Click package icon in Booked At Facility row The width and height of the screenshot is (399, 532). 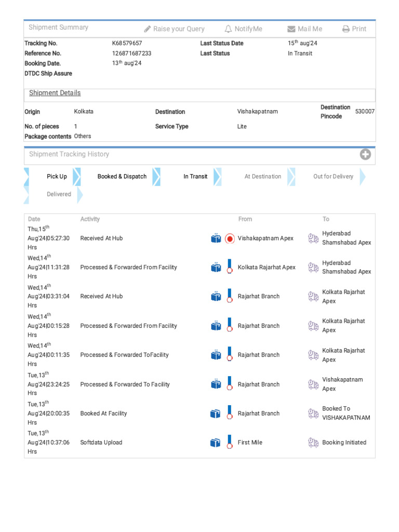216,414
